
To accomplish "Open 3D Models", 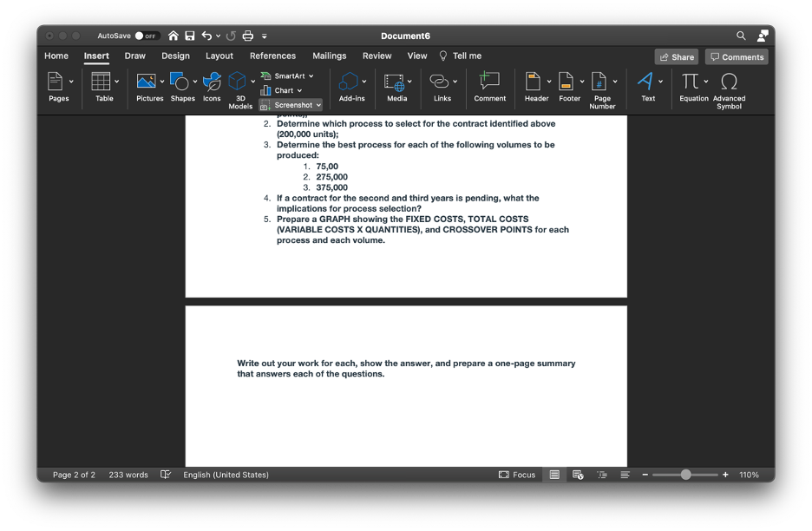I will (x=237, y=82).
